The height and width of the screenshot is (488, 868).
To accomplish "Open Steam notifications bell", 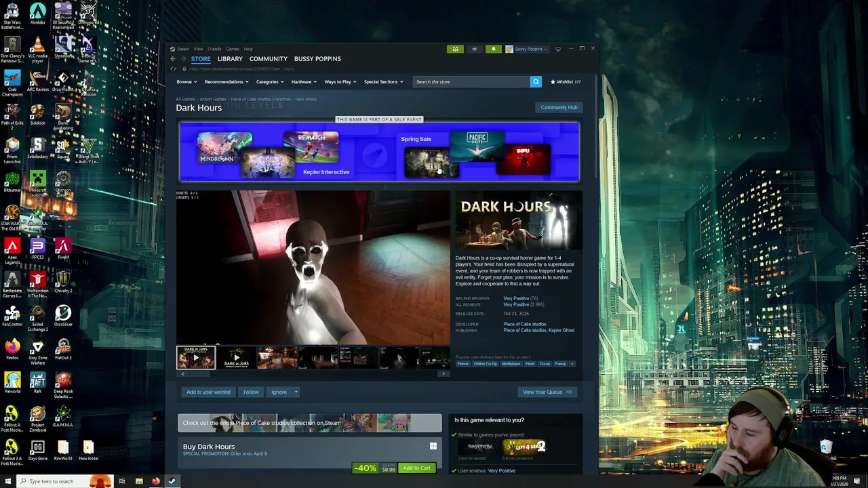I will coord(493,49).
